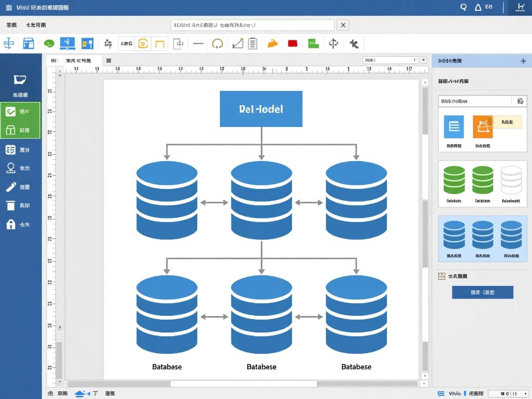Image resolution: width=532 pixels, height=399 pixels.
Task: Click the green speech bubble toolbar icon
Action: (x=49, y=44)
